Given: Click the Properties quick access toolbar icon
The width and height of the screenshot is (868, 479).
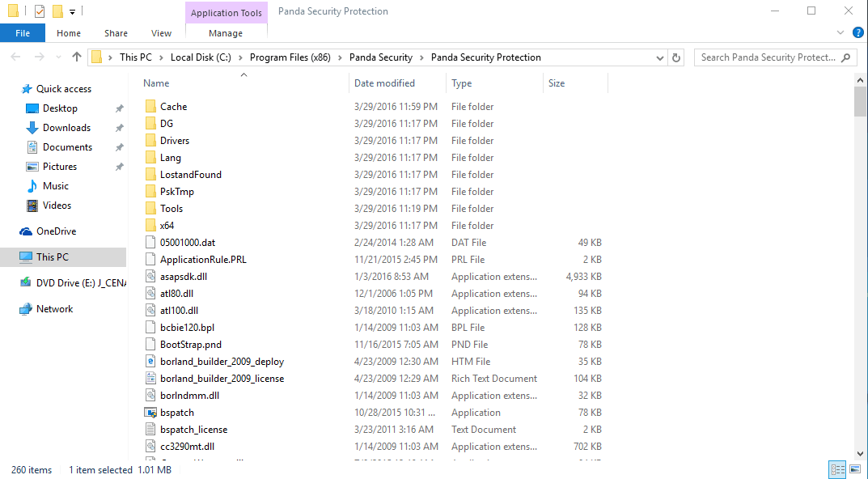Looking at the screenshot, I should pyautogui.click(x=40, y=11).
